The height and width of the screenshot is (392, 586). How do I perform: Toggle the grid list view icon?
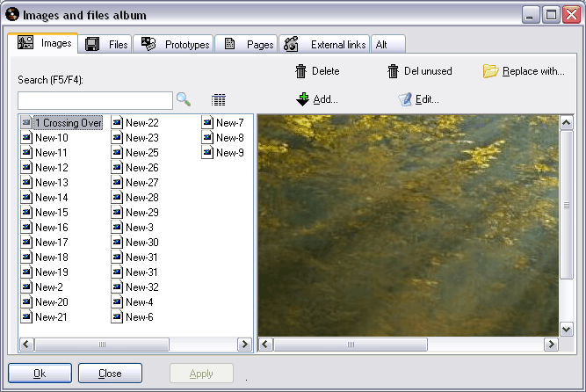219,100
